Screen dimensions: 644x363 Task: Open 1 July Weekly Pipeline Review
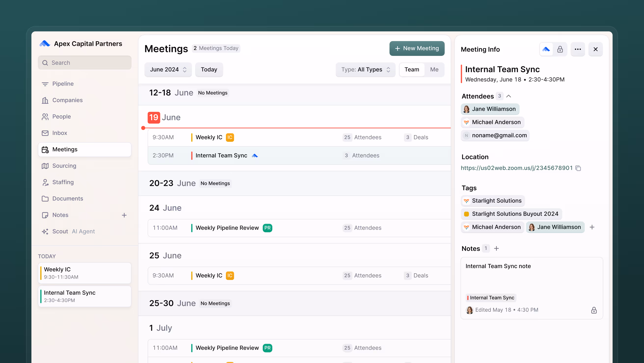tap(299, 348)
